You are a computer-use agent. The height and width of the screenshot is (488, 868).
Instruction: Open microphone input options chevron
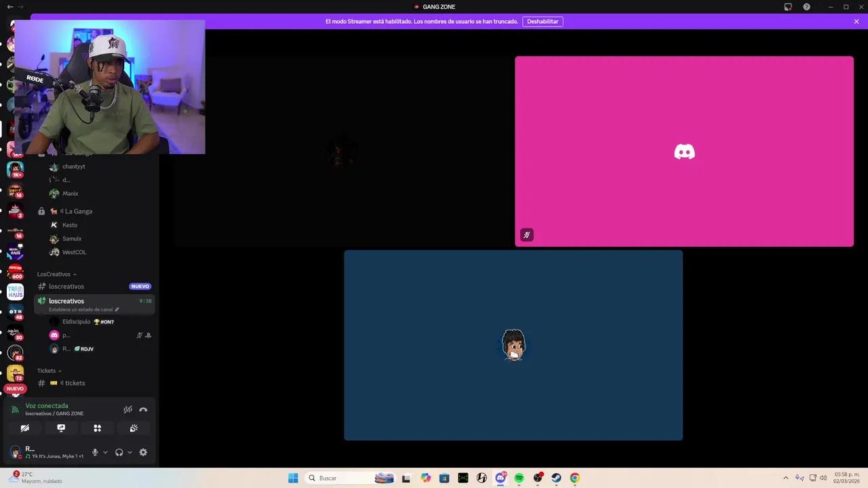[x=105, y=452]
